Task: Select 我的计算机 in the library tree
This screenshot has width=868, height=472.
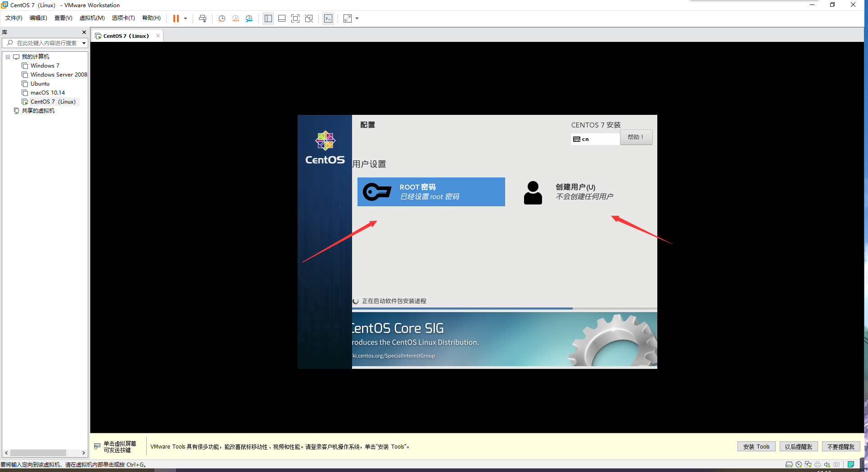Action: (x=36, y=57)
